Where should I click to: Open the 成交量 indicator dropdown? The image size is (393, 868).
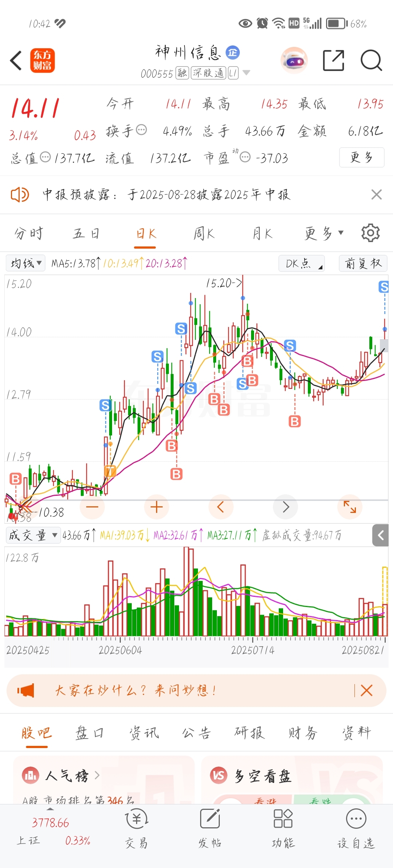[33, 535]
